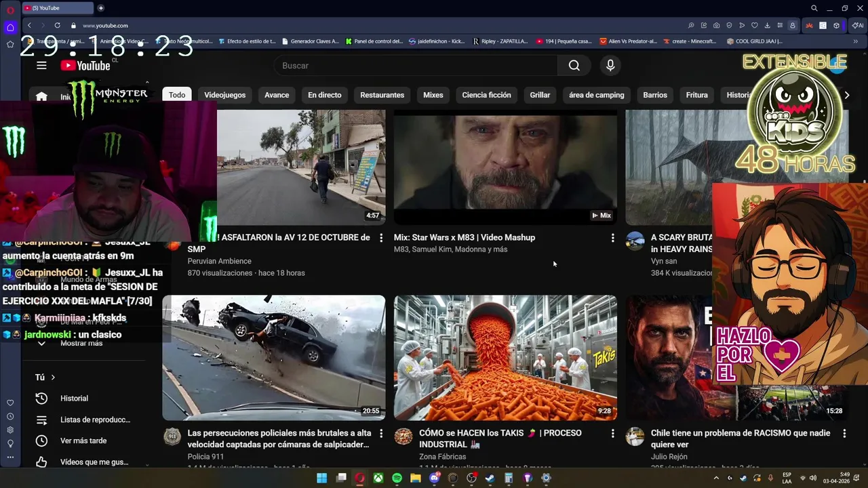Select the Ciencia ficción filter chip
Image resolution: width=868 pixels, height=488 pixels.
click(486, 95)
